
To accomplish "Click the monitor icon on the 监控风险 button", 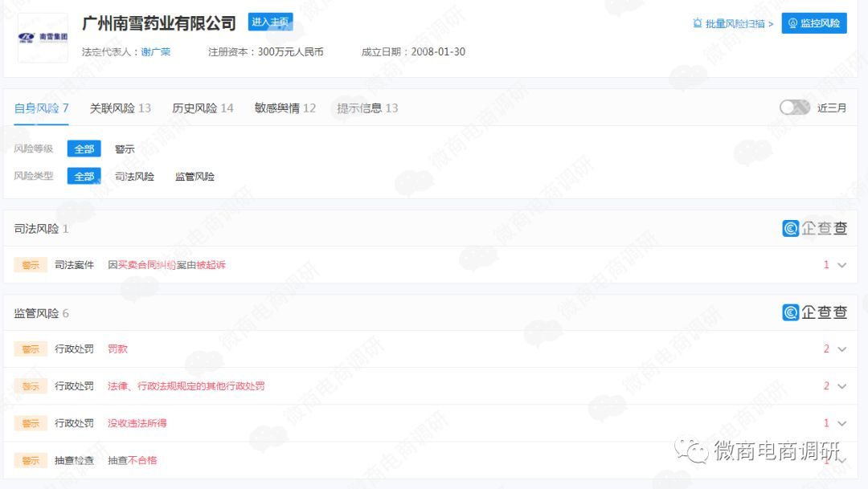I will pyautogui.click(x=794, y=23).
